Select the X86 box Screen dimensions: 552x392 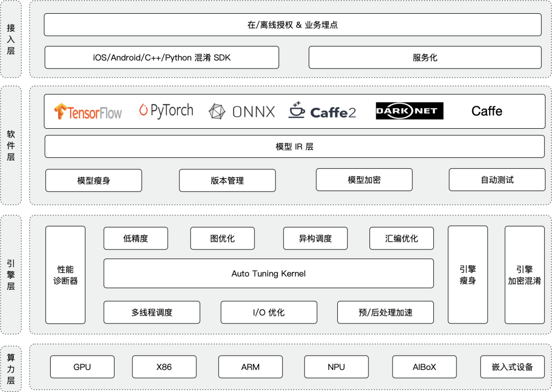pyautogui.click(x=164, y=366)
